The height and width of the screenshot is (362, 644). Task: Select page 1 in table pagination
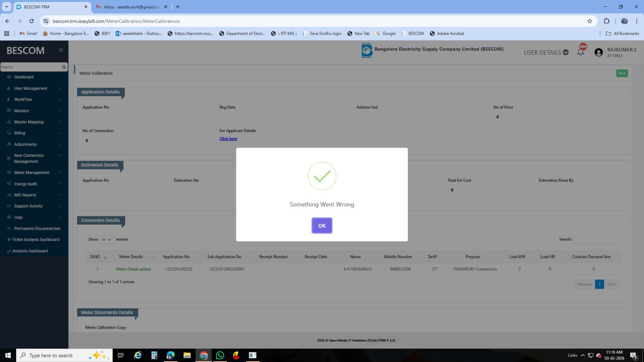click(x=600, y=284)
